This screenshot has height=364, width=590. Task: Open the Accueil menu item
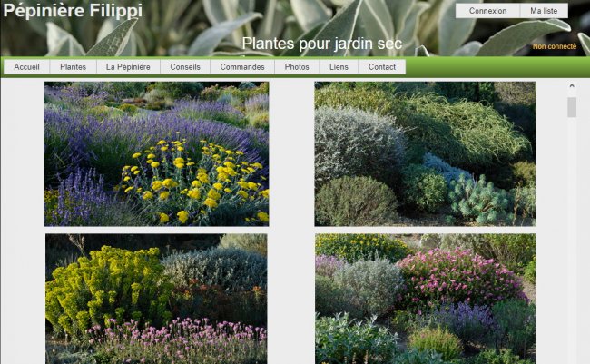26,67
